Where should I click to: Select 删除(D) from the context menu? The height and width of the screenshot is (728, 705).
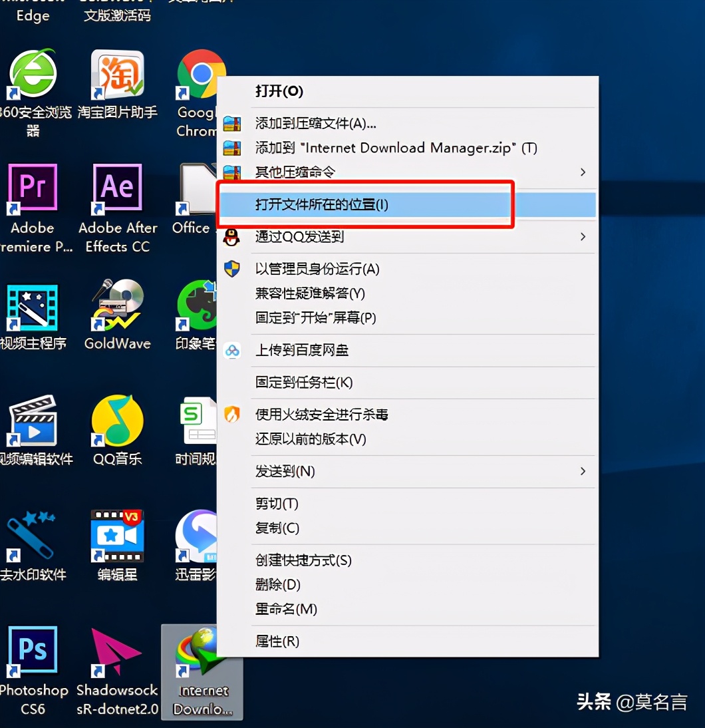277,584
